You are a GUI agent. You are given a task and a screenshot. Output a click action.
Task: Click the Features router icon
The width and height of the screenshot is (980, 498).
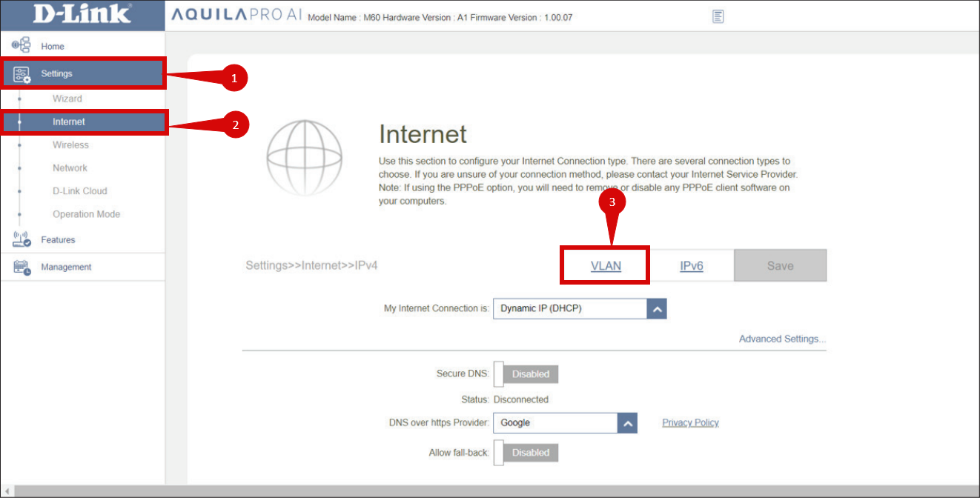(21, 239)
